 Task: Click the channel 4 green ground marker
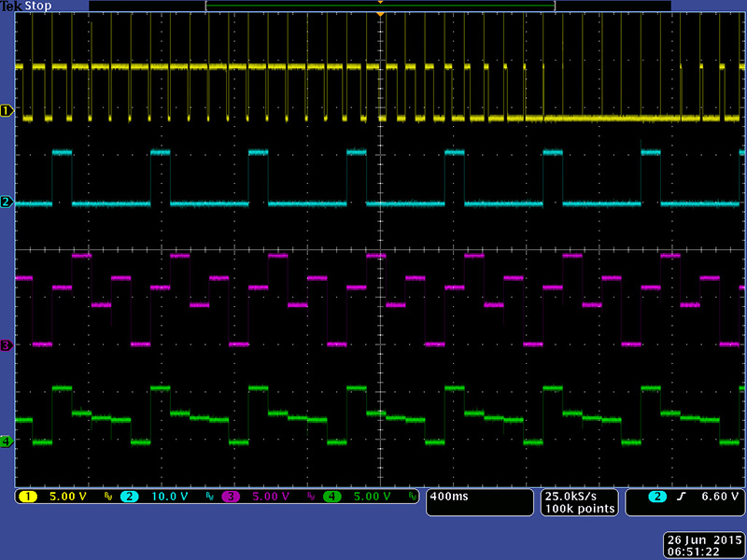[x=7, y=441]
